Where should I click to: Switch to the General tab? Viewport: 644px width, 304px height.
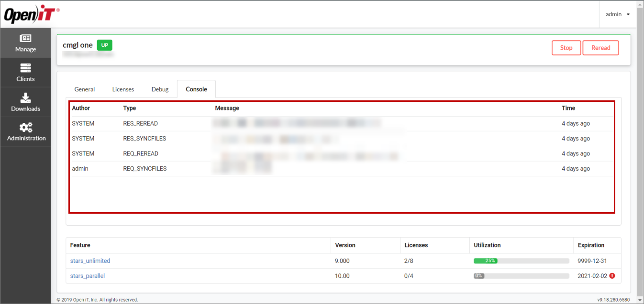[x=85, y=89]
